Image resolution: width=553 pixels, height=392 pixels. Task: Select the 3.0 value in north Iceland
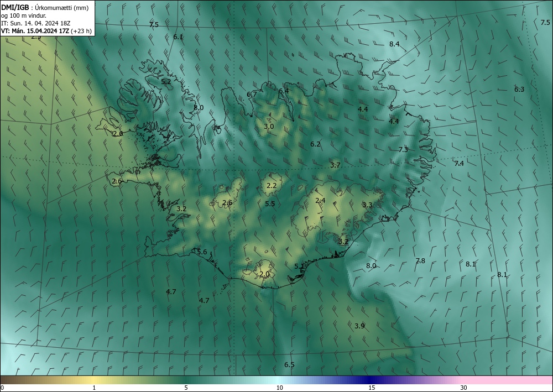(269, 126)
